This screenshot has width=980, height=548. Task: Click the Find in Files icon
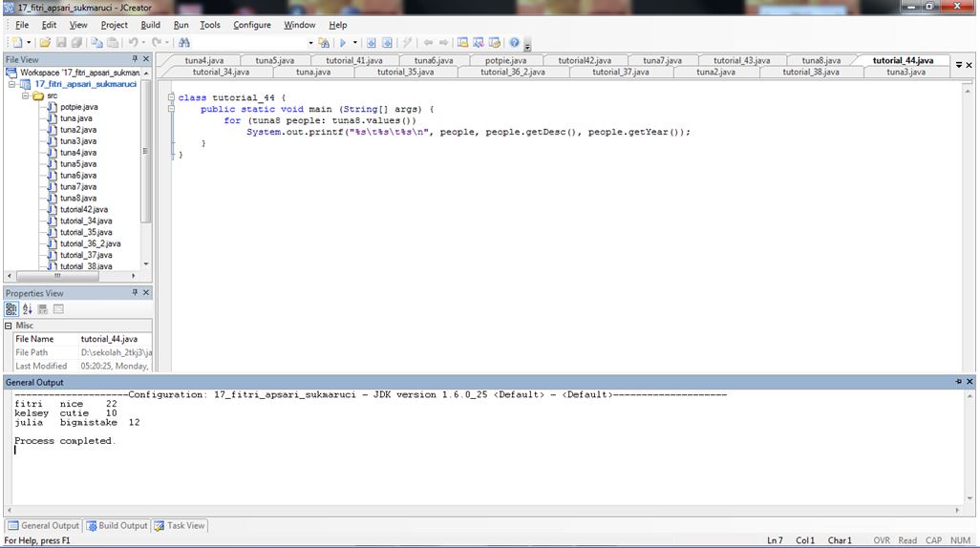[x=324, y=43]
